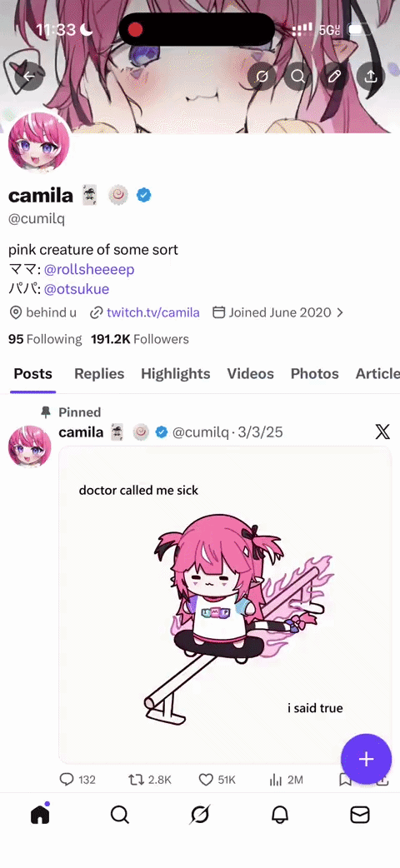Search within camila's profile posts
400x868 pixels.
[x=298, y=77]
